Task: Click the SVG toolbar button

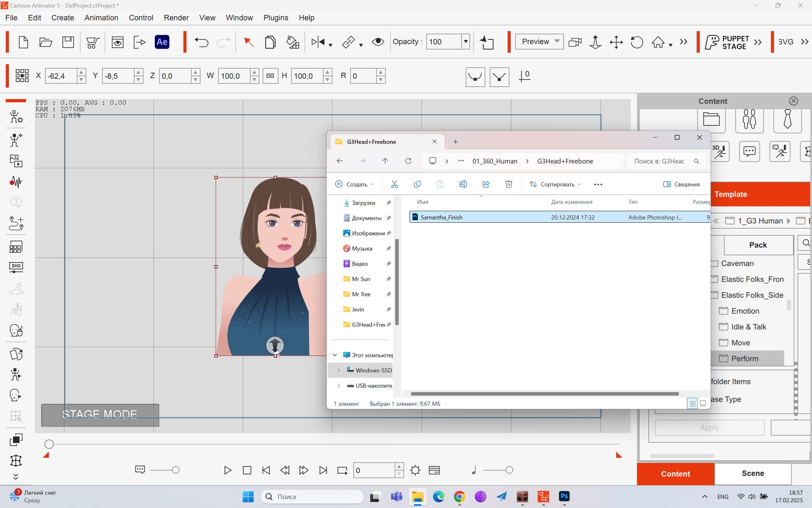Action: [786, 42]
